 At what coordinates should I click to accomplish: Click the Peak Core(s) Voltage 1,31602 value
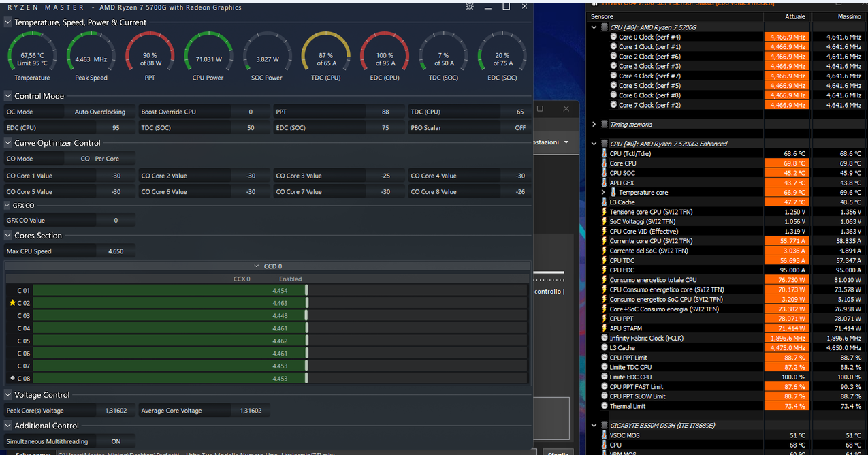tap(116, 411)
